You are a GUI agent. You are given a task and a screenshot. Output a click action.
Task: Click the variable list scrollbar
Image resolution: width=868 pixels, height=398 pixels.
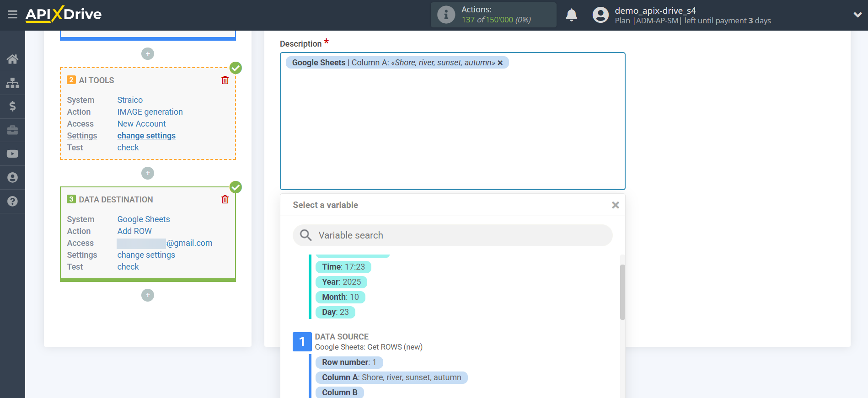point(622,292)
